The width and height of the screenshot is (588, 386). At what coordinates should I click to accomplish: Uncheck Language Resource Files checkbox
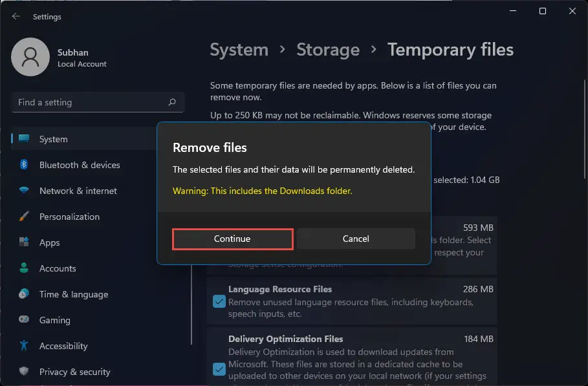tap(219, 301)
